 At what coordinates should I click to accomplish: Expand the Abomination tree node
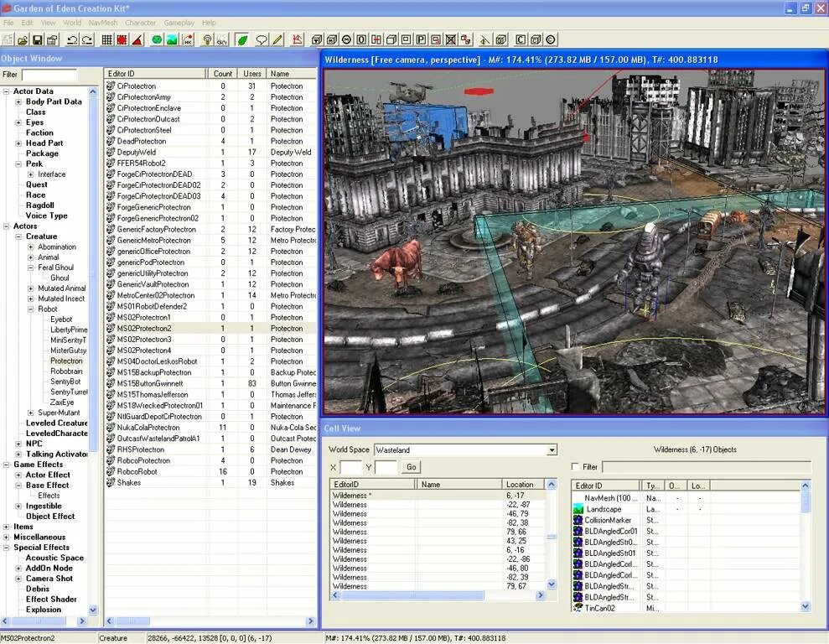[31, 247]
